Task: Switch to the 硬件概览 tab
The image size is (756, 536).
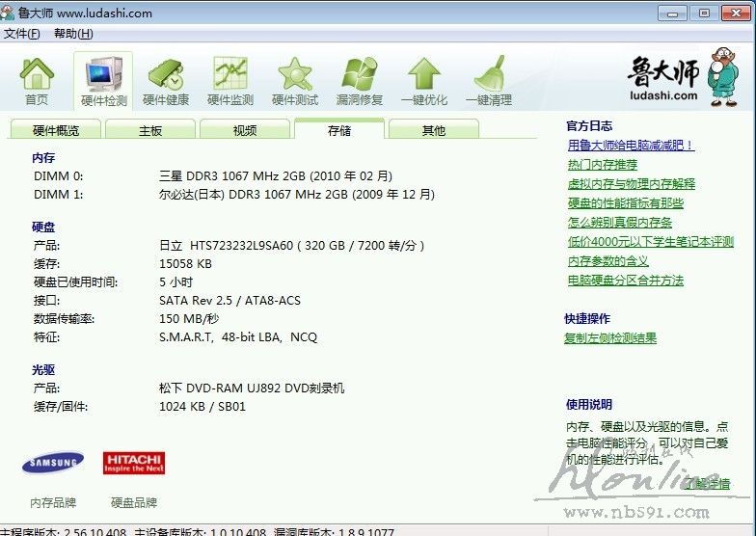Action: point(56,130)
